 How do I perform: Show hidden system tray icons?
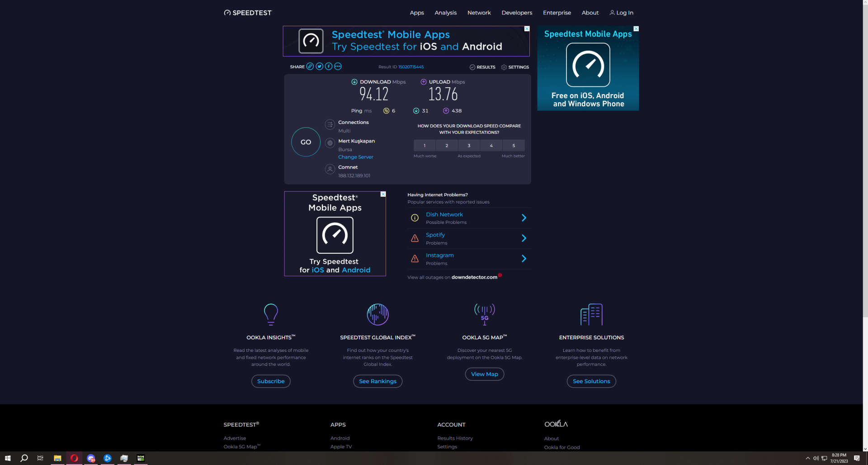(808, 458)
